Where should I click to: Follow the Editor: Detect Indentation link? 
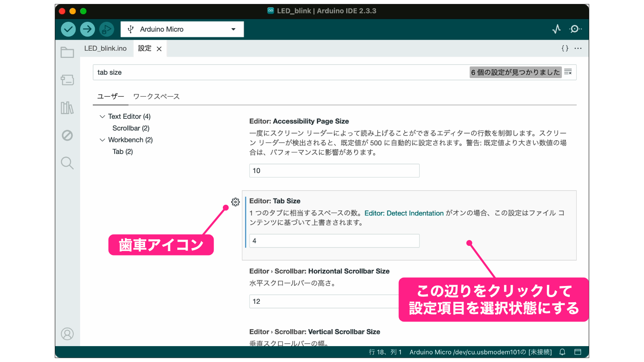404,213
